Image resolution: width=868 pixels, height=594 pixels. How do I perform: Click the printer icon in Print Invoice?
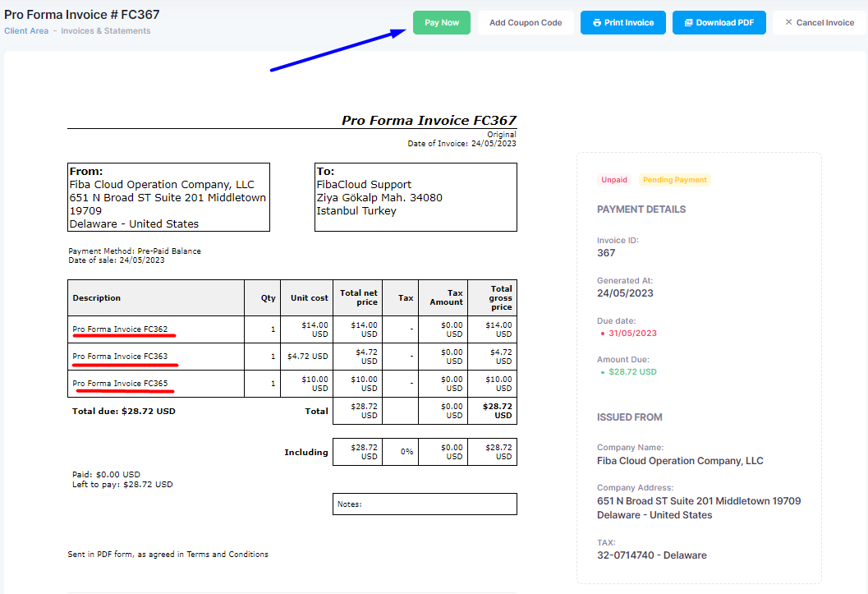[597, 23]
